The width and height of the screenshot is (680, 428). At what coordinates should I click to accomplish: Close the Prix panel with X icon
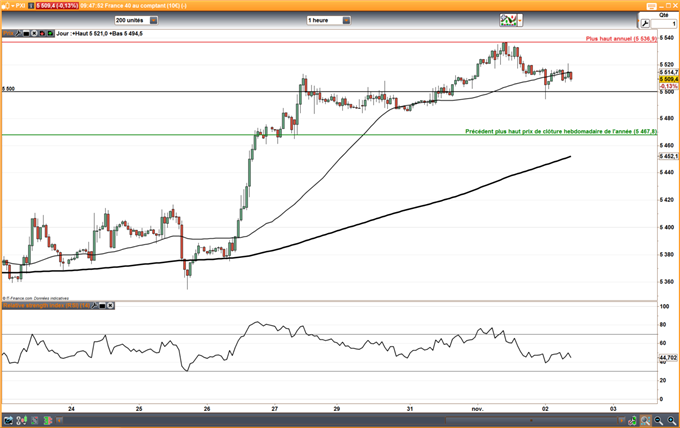[34, 33]
